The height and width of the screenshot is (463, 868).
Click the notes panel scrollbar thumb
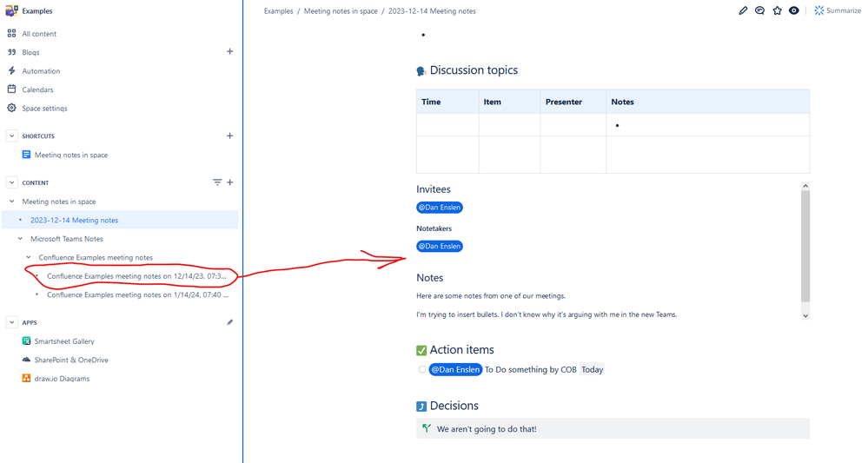pos(805,247)
